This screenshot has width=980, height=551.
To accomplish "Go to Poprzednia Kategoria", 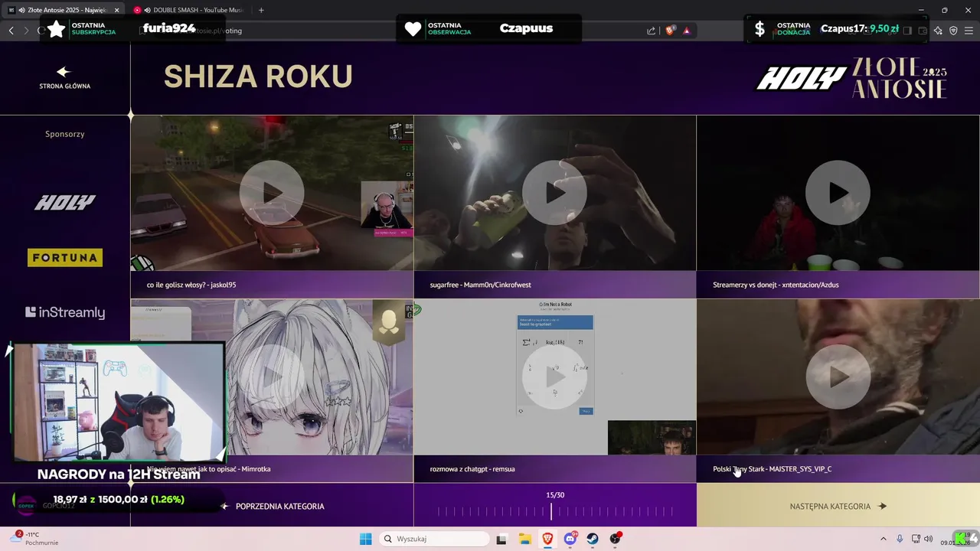I will 273,506.
